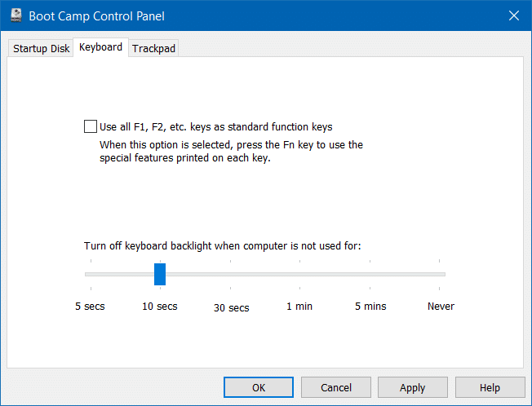Select the Keyboard tab
Screen dimensions: 532x406
click(x=100, y=47)
